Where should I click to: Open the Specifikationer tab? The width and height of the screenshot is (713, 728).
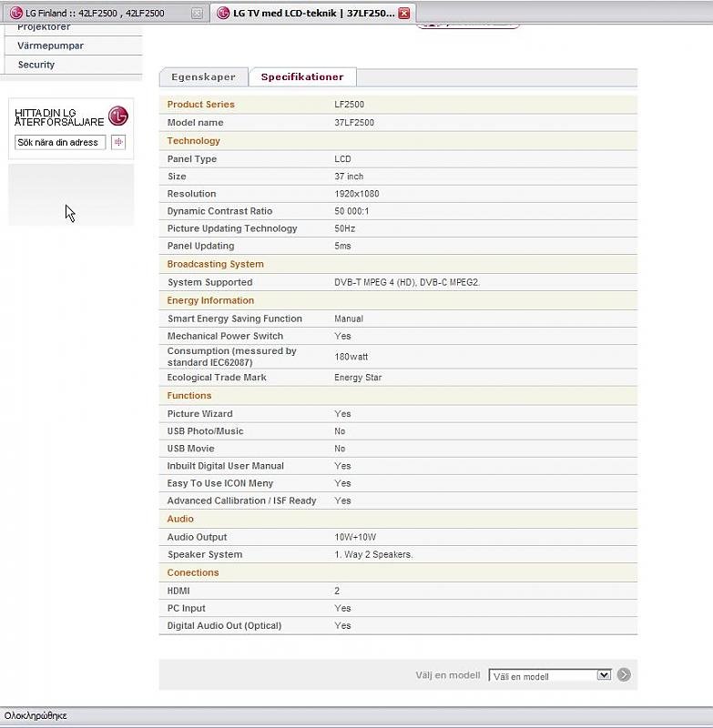pyautogui.click(x=302, y=77)
